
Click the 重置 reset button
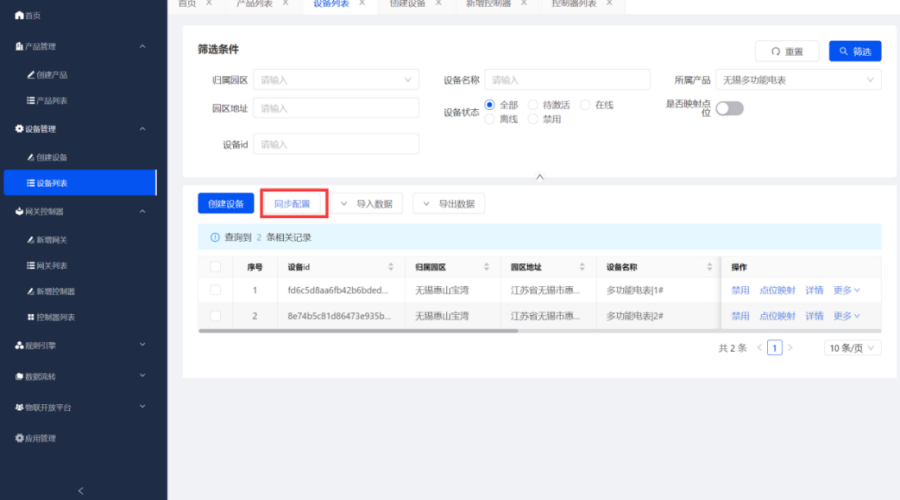tap(787, 51)
